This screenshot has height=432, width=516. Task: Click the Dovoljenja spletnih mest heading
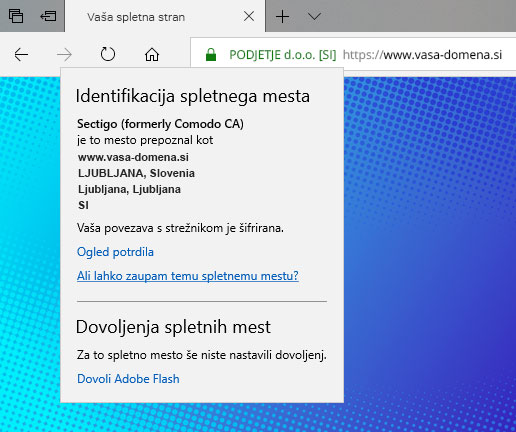pyautogui.click(x=173, y=327)
